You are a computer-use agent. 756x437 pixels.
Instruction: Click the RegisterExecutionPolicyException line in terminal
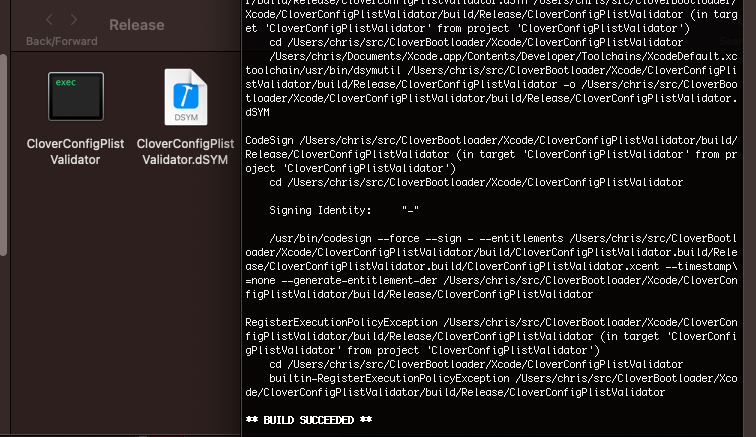491,322
